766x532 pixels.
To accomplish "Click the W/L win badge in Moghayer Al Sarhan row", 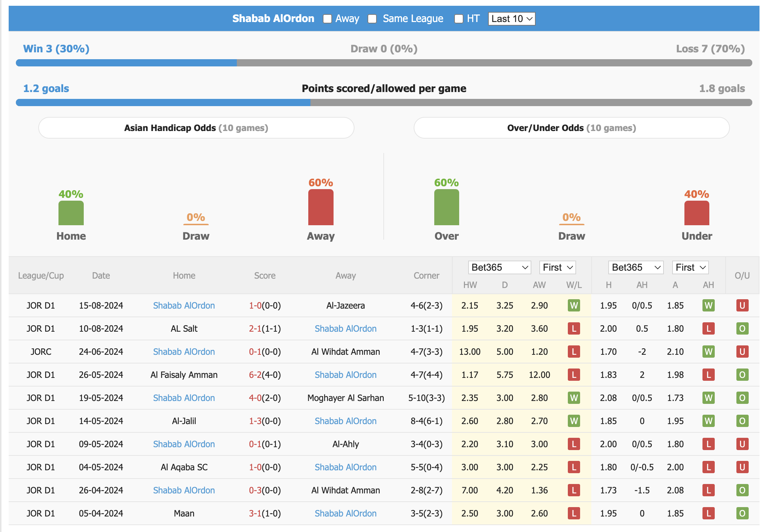I will (574, 398).
